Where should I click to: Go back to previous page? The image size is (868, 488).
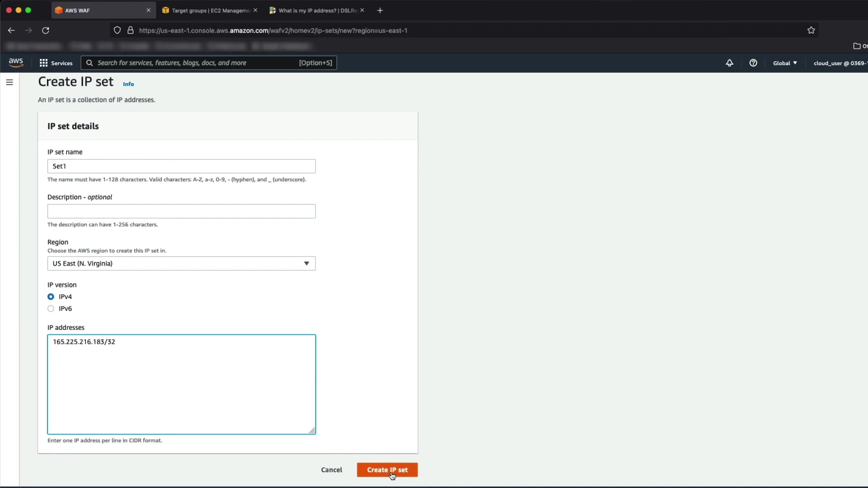point(11,30)
